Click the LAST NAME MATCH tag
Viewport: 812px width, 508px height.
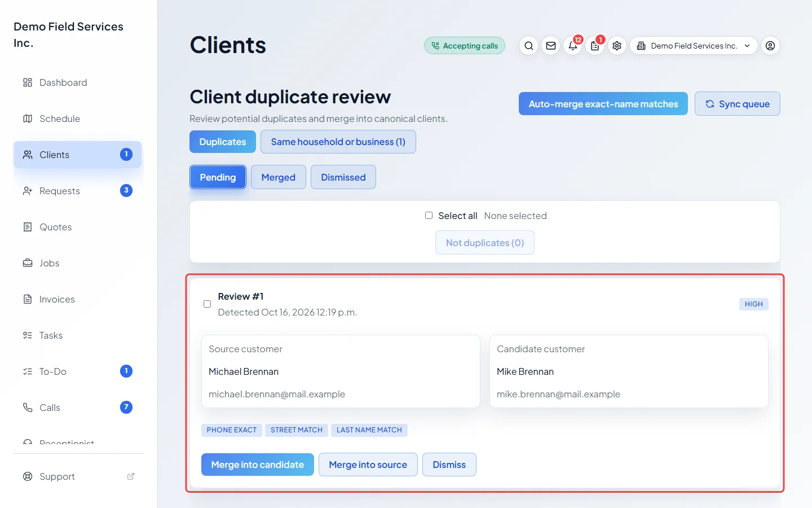(369, 430)
